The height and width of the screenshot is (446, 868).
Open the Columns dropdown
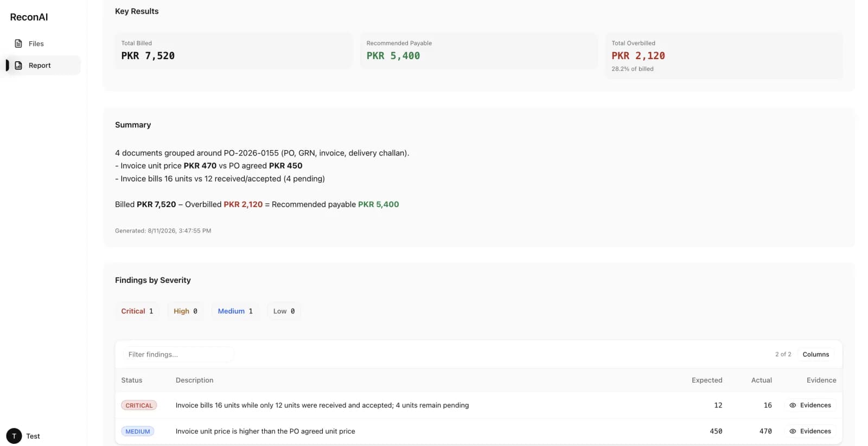point(815,354)
